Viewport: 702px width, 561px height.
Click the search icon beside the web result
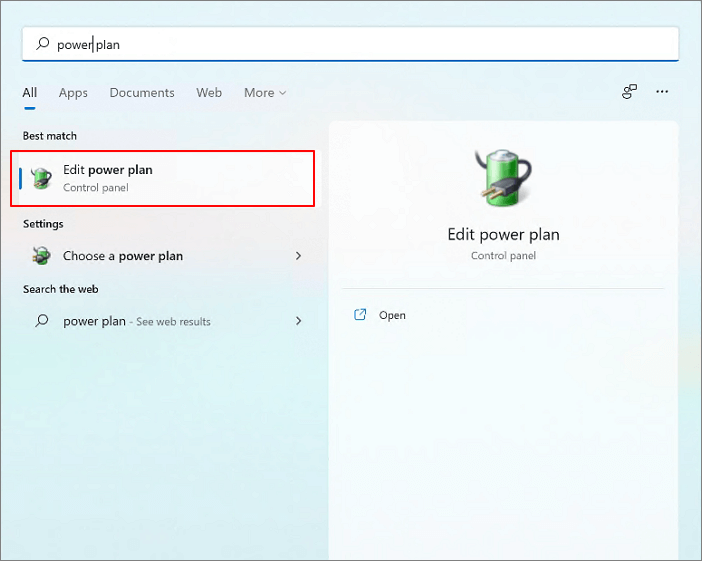[42, 321]
